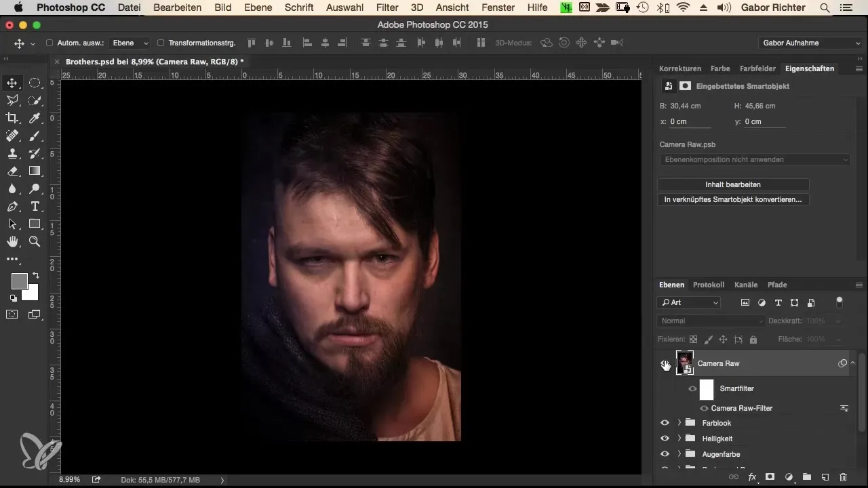Viewport: 868px width, 488px height.
Task: Open the background color swatch
Action: 32,294
